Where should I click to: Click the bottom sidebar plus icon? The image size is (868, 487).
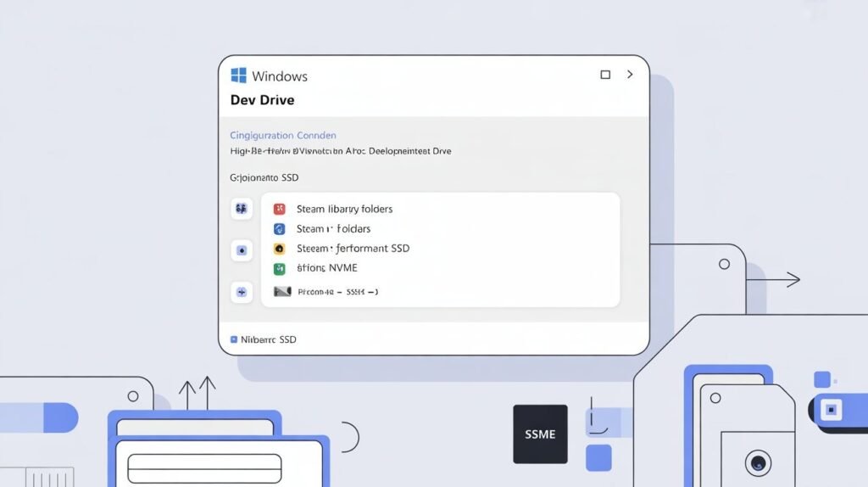pyautogui.click(x=242, y=292)
